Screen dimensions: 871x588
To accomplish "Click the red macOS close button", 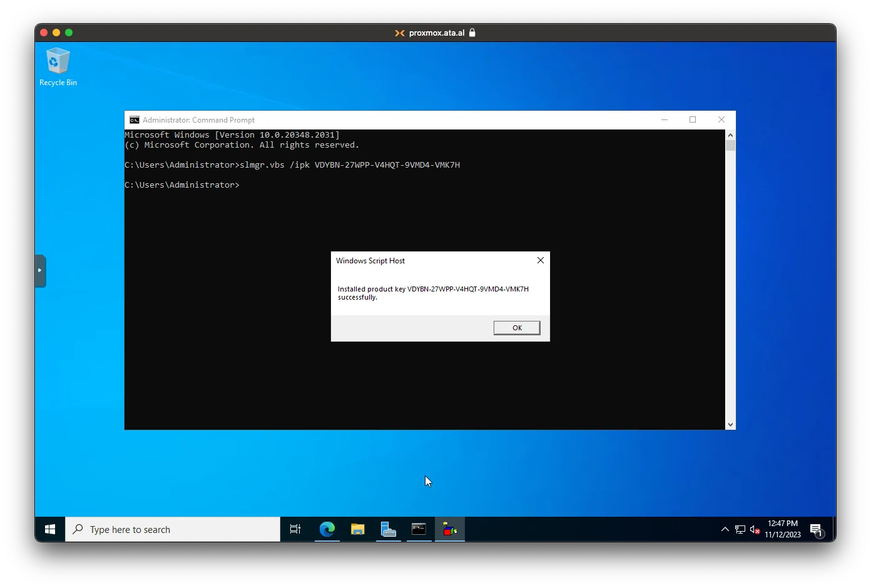I will point(44,33).
